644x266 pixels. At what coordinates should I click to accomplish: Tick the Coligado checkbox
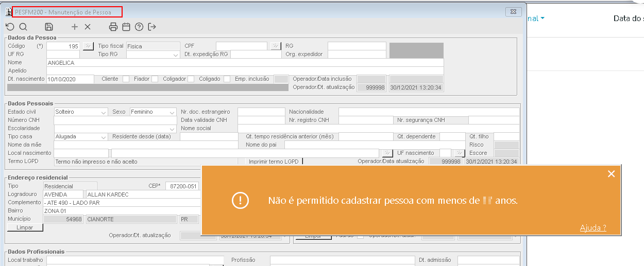(227, 79)
